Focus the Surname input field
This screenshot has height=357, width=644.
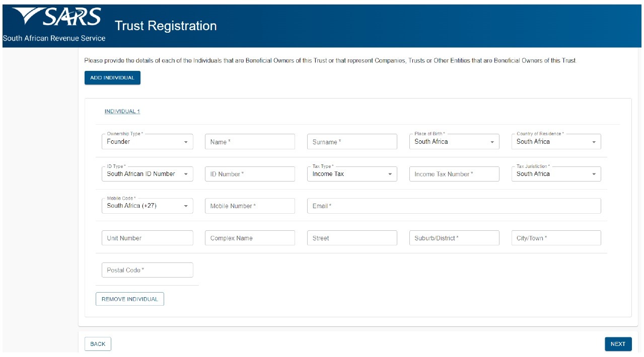352,142
